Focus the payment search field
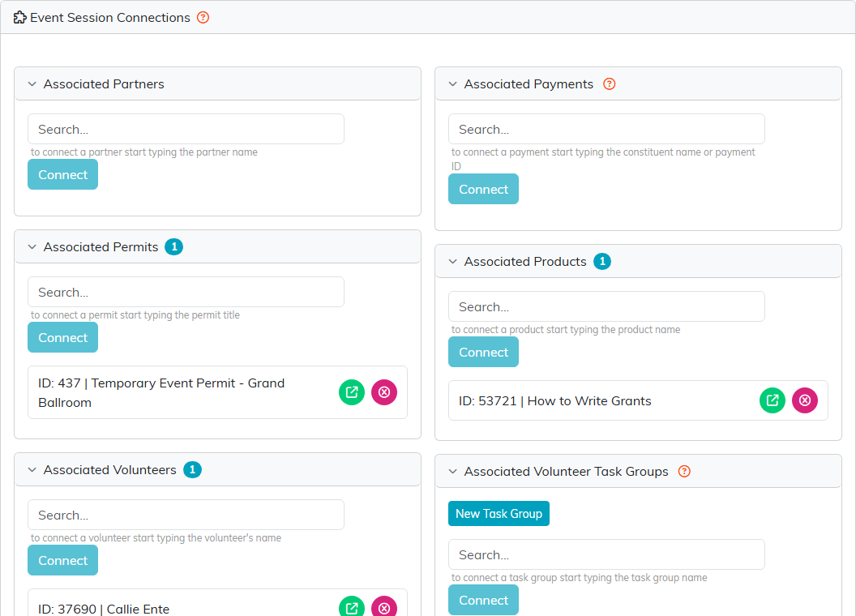856x616 pixels. (606, 130)
